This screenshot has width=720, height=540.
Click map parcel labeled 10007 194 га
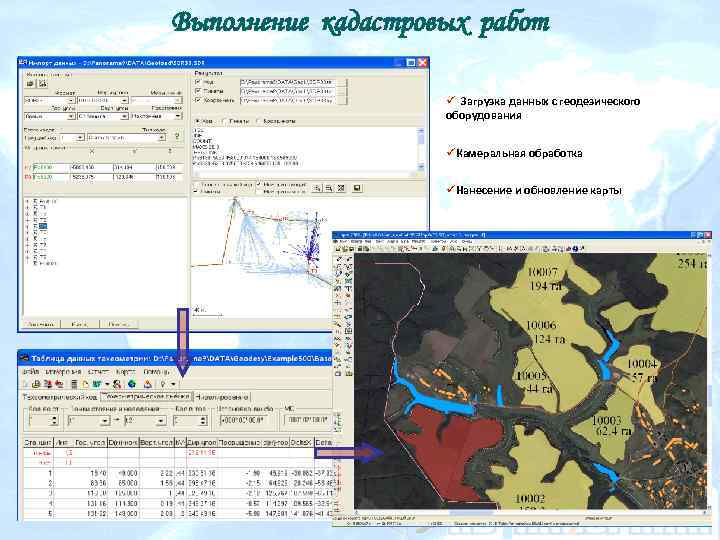click(544, 278)
